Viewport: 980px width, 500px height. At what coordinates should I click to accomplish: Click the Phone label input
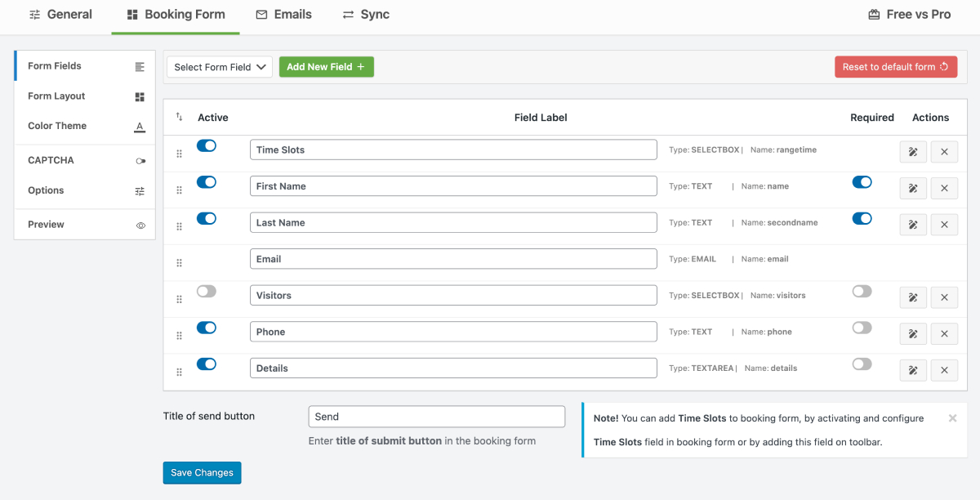(453, 332)
